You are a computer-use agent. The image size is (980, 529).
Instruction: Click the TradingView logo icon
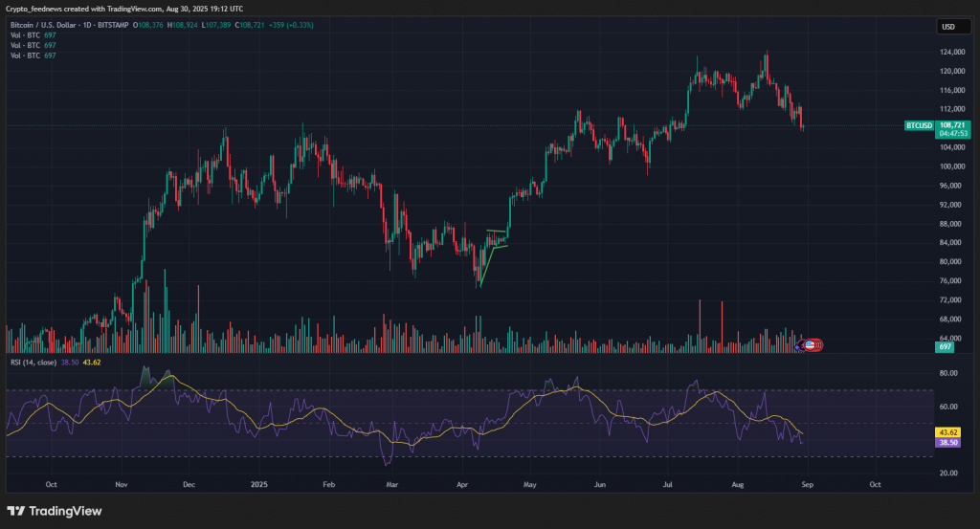coord(17,511)
